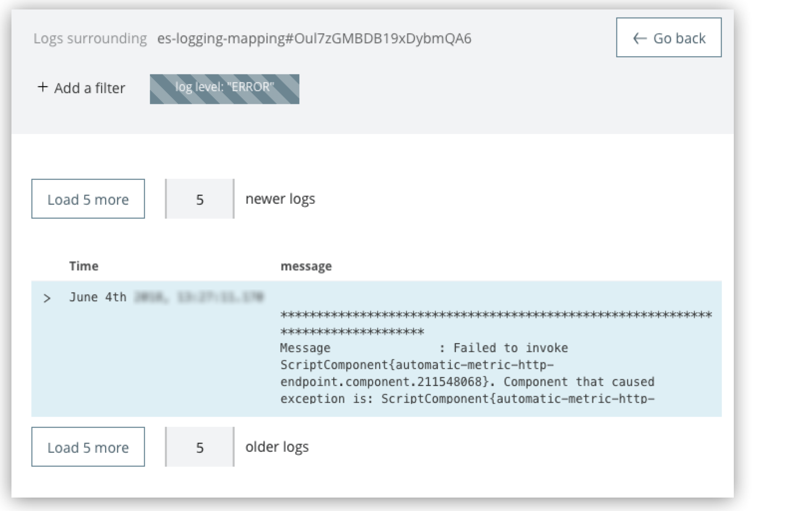Click the June 4th timestamp cell
Image resolution: width=812 pixels, height=511 pixels.
coord(166,297)
